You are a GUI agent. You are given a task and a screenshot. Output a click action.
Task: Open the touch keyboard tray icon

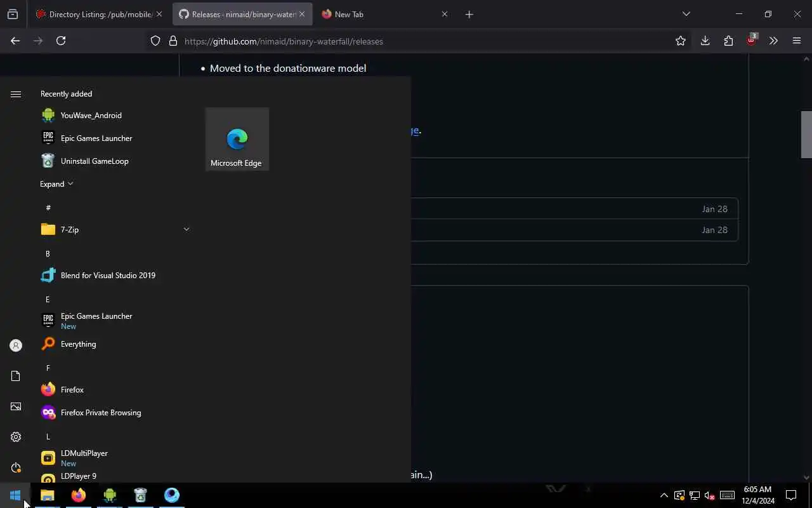point(728,495)
